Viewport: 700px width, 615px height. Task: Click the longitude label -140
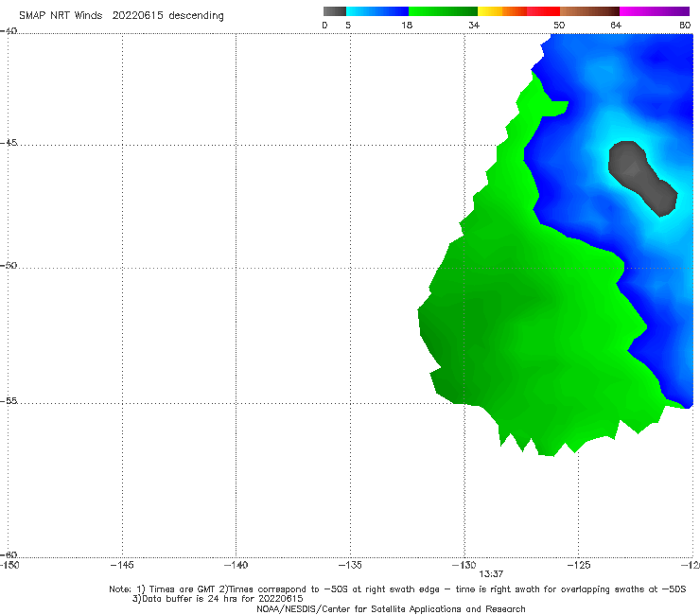tap(236, 565)
